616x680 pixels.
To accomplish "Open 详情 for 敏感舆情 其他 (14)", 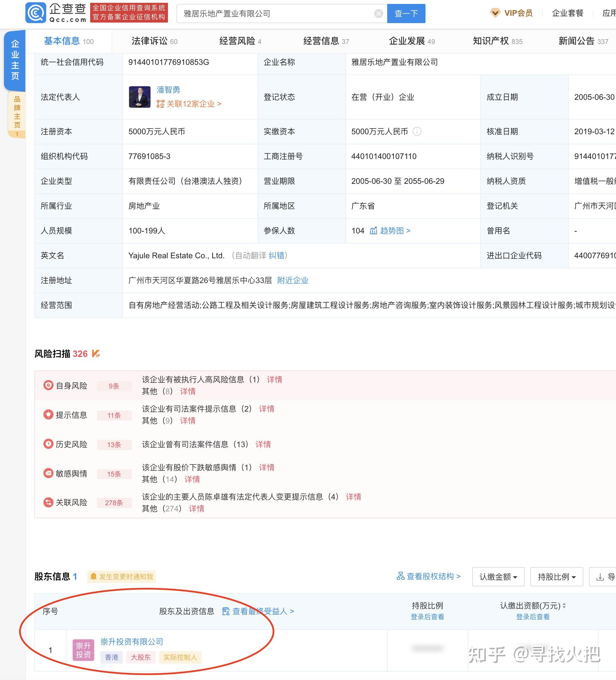I will (192, 479).
